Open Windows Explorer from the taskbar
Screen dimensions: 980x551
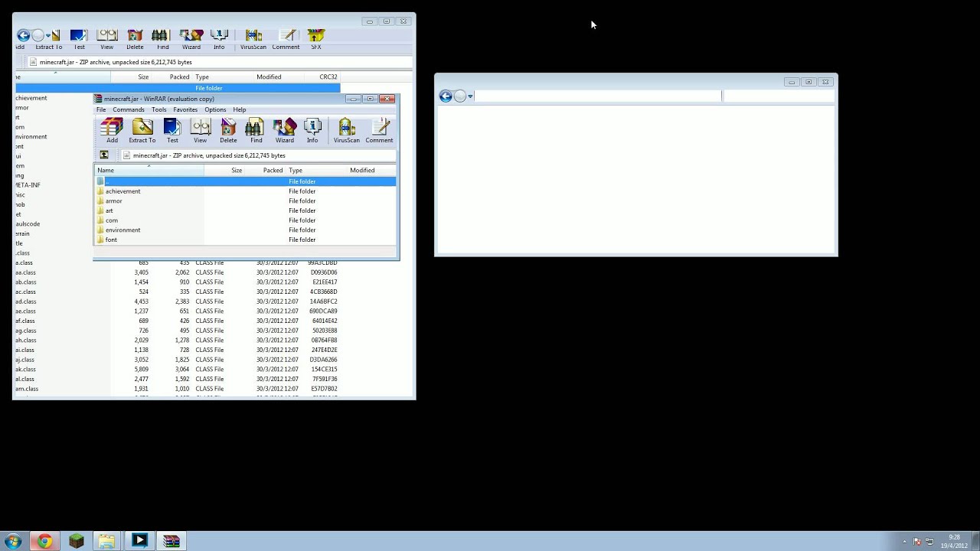[106, 541]
